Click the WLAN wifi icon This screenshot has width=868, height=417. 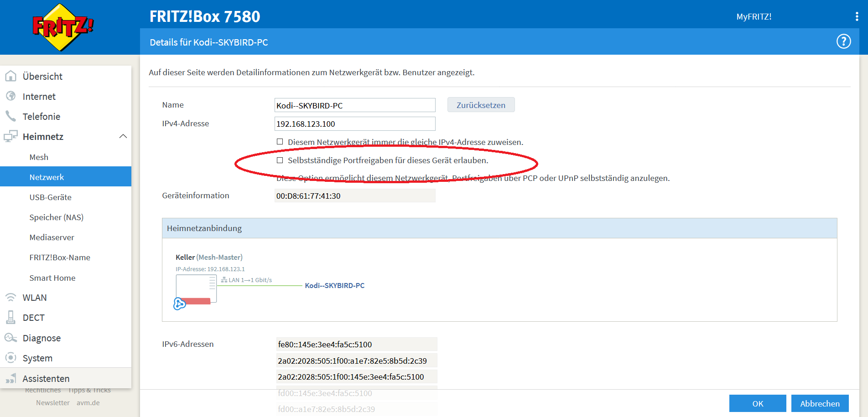10,297
